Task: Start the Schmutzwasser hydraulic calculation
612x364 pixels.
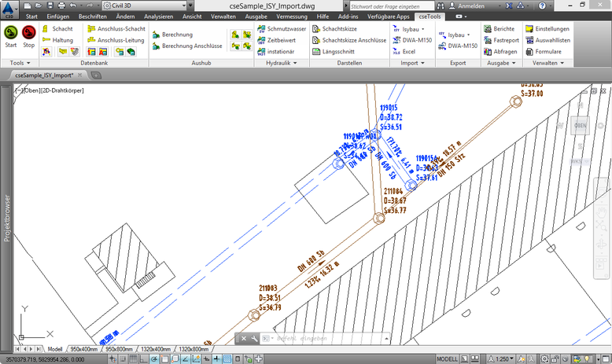Action: (282, 29)
